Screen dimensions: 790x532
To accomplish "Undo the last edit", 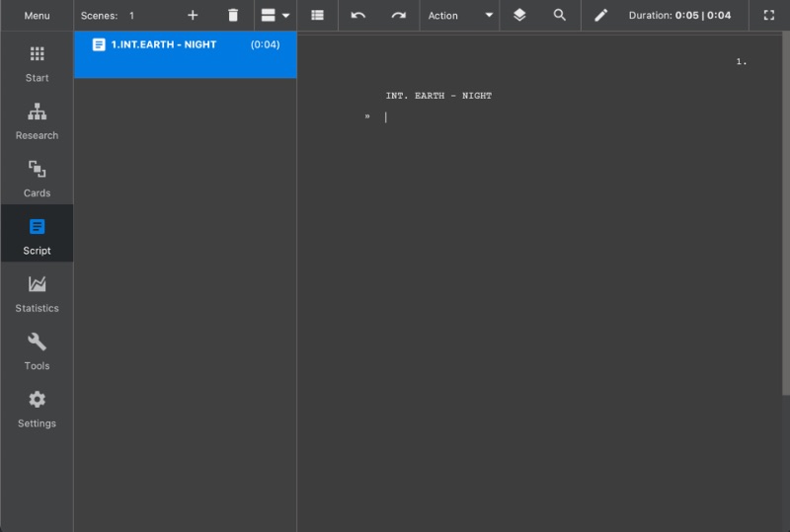I will point(358,15).
